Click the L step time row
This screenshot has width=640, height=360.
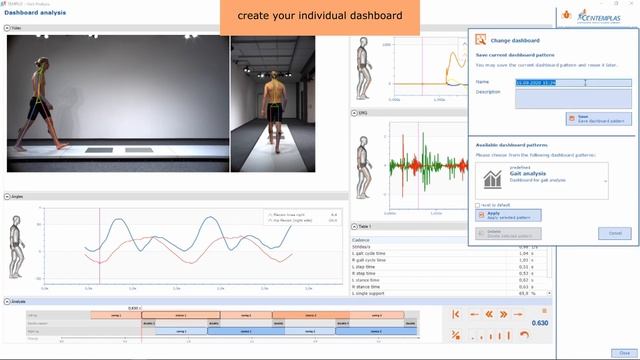[448, 267]
